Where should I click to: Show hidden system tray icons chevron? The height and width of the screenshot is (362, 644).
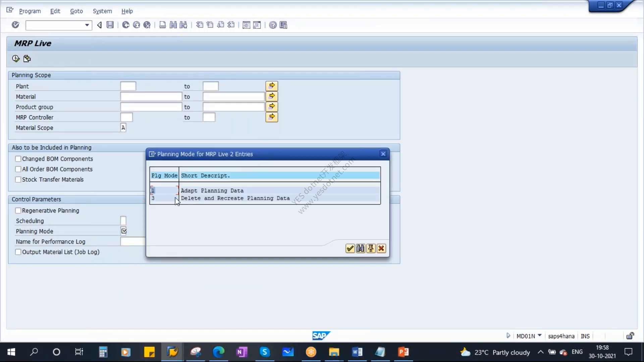tap(541, 352)
